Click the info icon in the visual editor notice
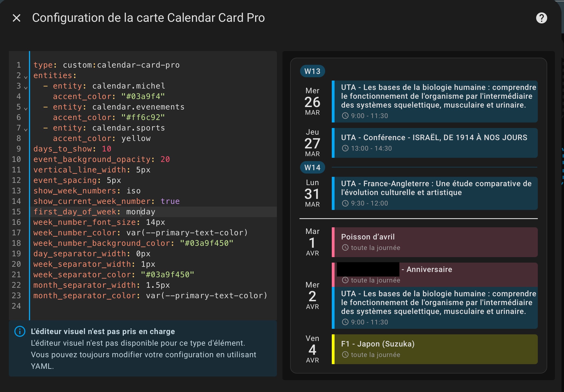Screen dimensions: 564x392 pos(19,332)
